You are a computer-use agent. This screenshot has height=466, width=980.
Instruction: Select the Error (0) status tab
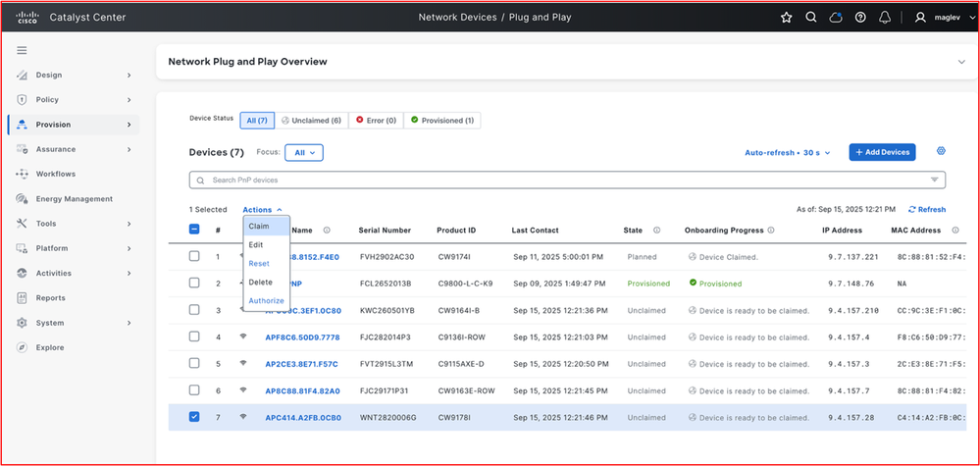[376, 121]
